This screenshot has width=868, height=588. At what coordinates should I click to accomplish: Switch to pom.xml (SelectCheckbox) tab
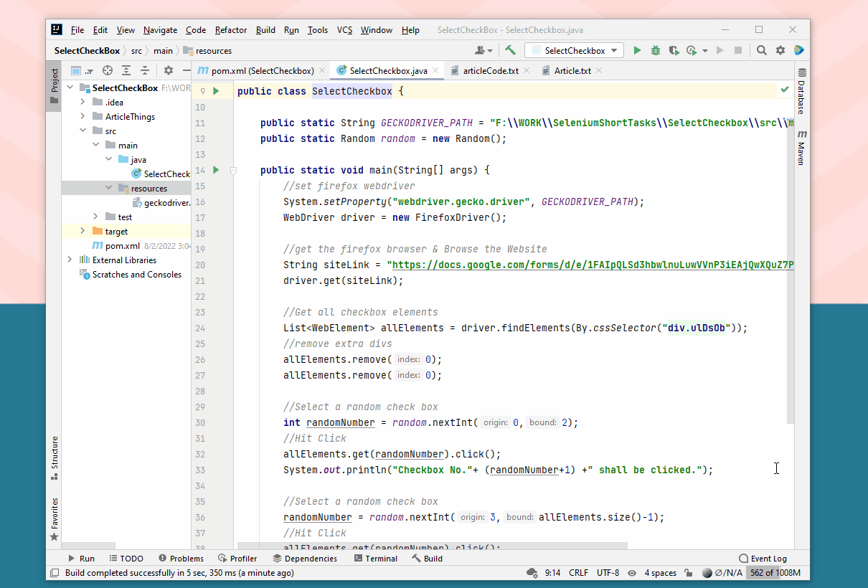(x=263, y=70)
